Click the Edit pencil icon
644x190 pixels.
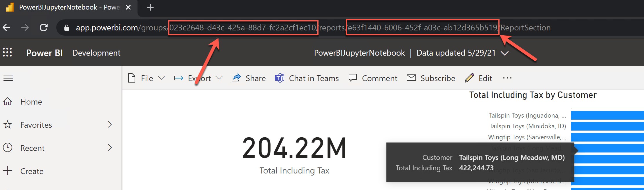[469, 78]
